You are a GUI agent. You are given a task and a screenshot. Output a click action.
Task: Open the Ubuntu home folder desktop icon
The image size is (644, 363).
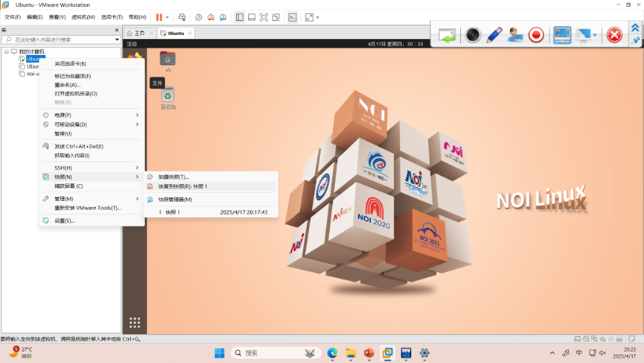pyautogui.click(x=168, y=62)
